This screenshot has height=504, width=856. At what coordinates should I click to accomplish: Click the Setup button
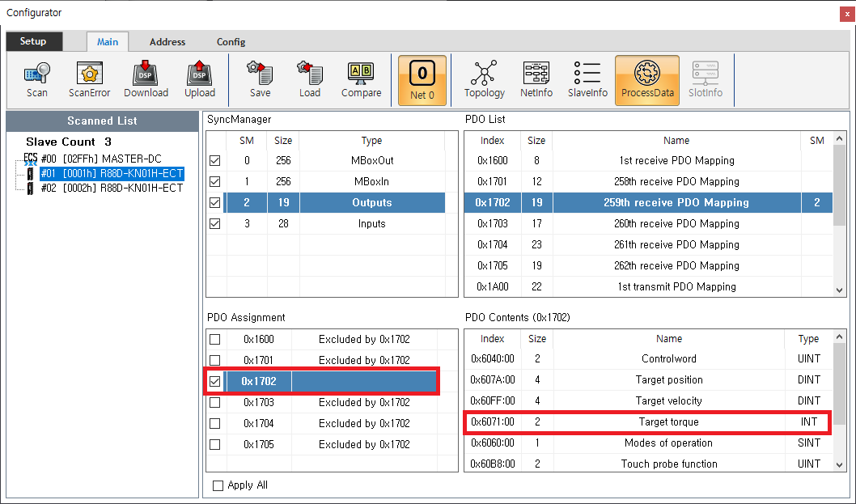[33, 41]
